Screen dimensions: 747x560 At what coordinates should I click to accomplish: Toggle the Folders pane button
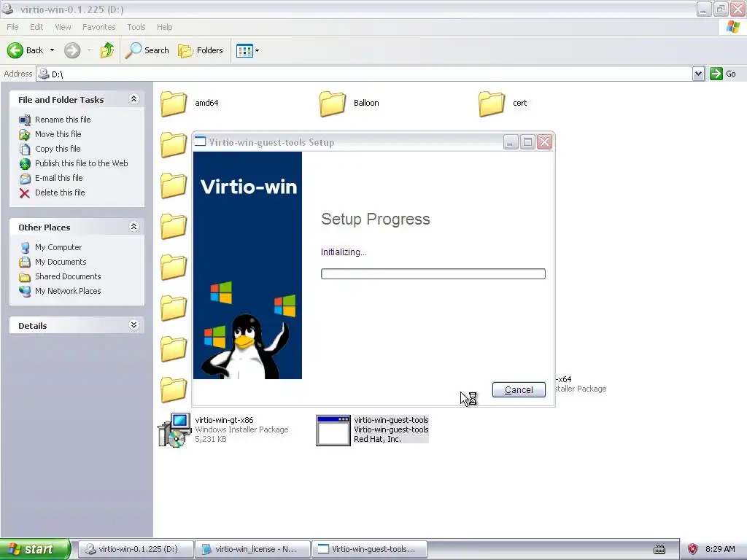(200, 50)
